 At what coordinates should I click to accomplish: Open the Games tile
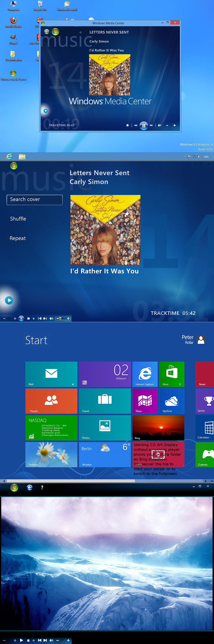[205, 454]
